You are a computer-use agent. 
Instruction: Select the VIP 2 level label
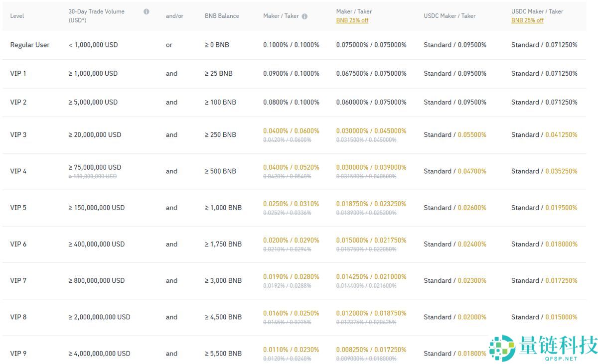tap(18, 102)
